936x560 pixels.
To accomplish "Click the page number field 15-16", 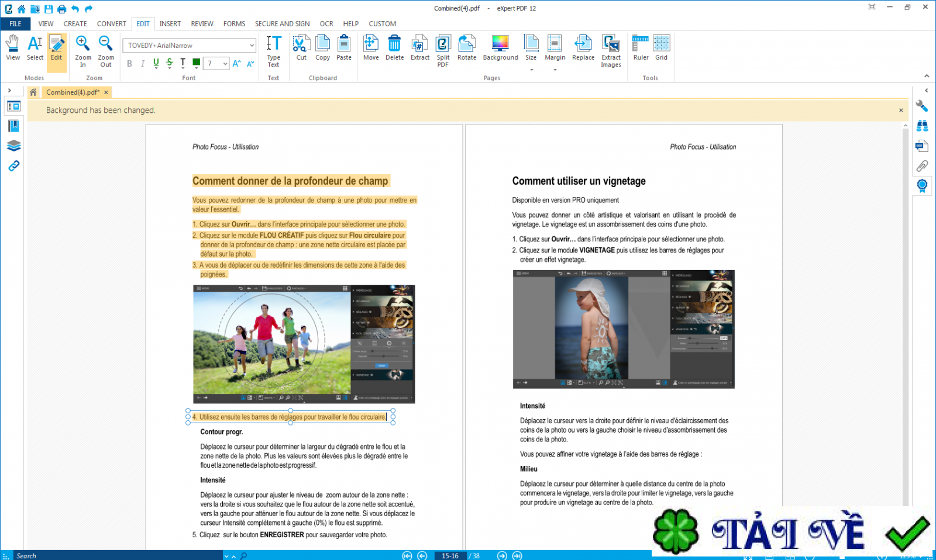I will coord(450,556).
